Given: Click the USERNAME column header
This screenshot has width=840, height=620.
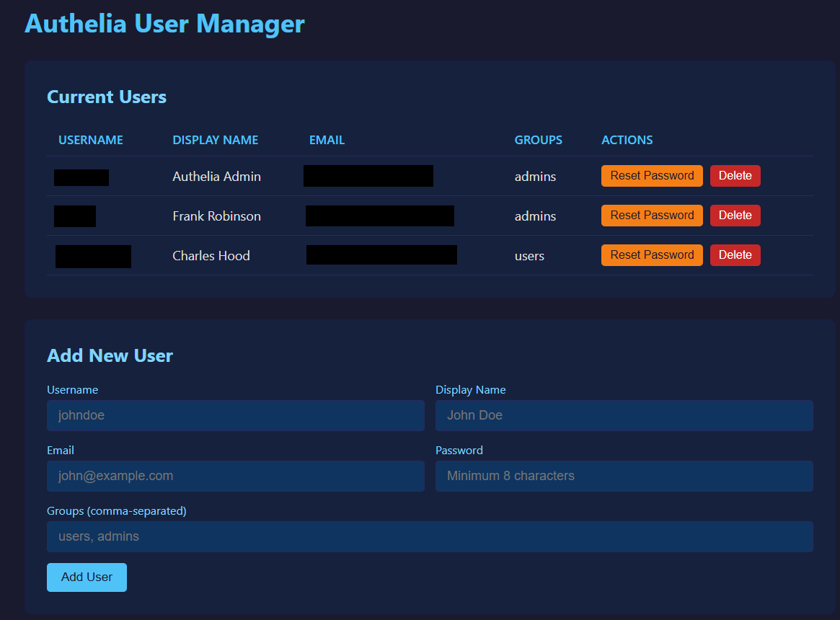Looking at the screenshot, I should (x=90, y=140).
